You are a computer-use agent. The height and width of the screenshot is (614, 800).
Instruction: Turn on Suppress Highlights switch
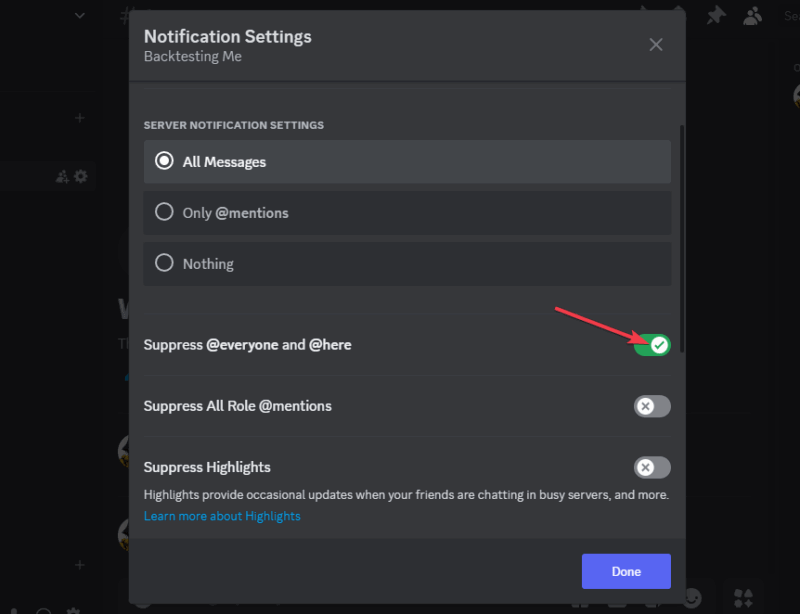pyautogui.click(x=652, y=467)
